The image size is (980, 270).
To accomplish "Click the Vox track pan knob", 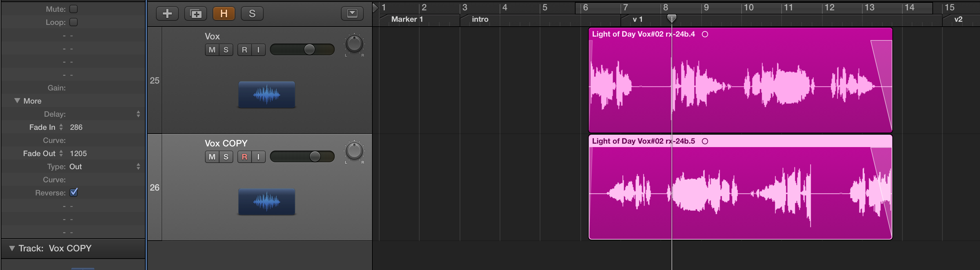I will [354, 44].
